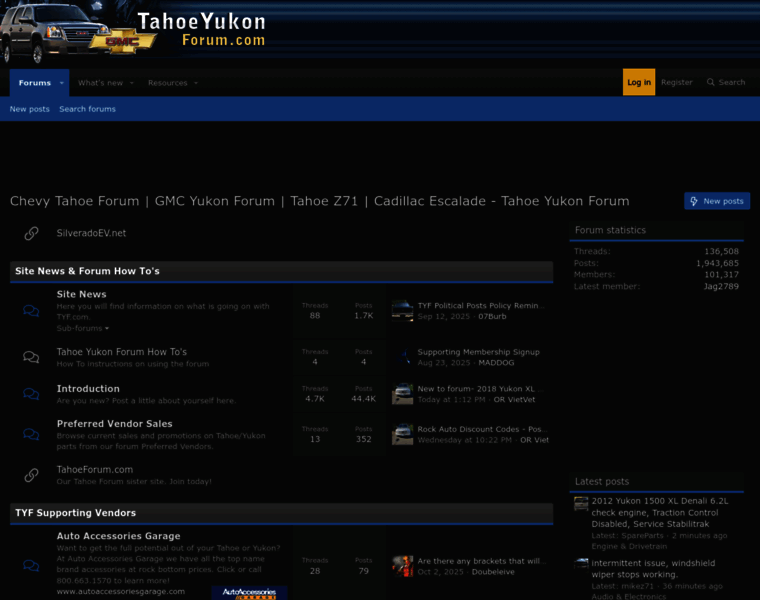
Task: Click the Site News chat bubble icon
Action: (x=31, y=311)
